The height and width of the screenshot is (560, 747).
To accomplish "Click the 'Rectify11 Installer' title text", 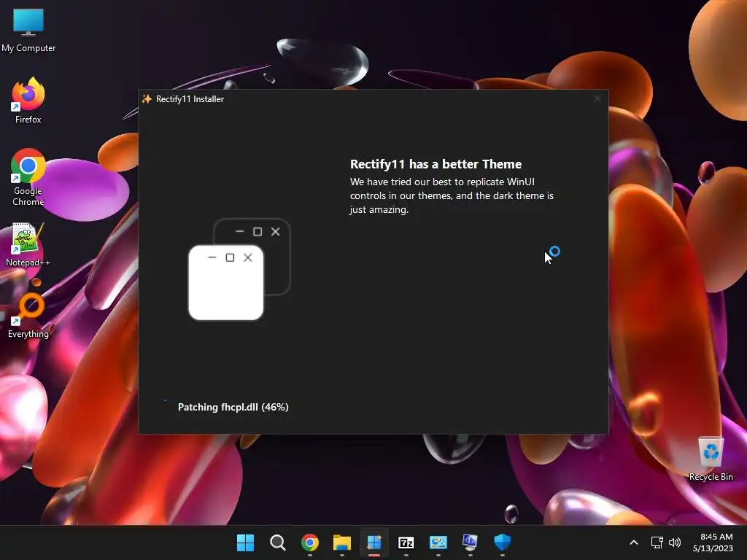I will point(190,99).
